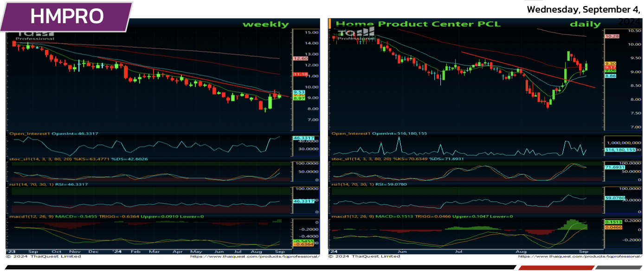Click the Aug month label on daily axis
The width and height of the screenshot is (644, 271).
tap(521, 252)
